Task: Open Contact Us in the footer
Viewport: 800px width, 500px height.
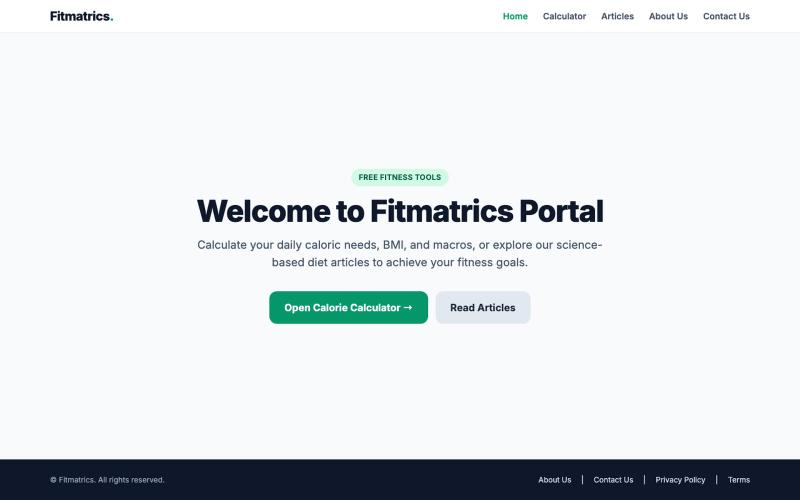Action: pos(613,480)
